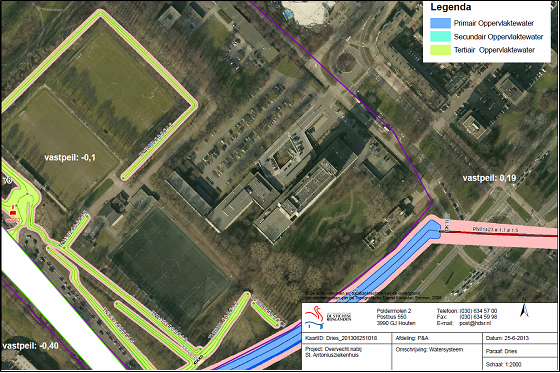Screen dimensions: 560x373
Task: Click the red marker symbol on the left edge
Action: coord(13,209)
